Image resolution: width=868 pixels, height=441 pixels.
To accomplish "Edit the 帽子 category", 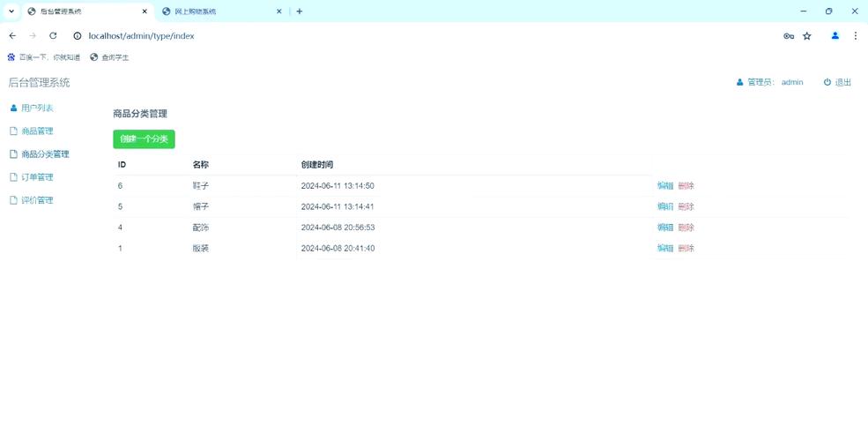I will (665, 206).
